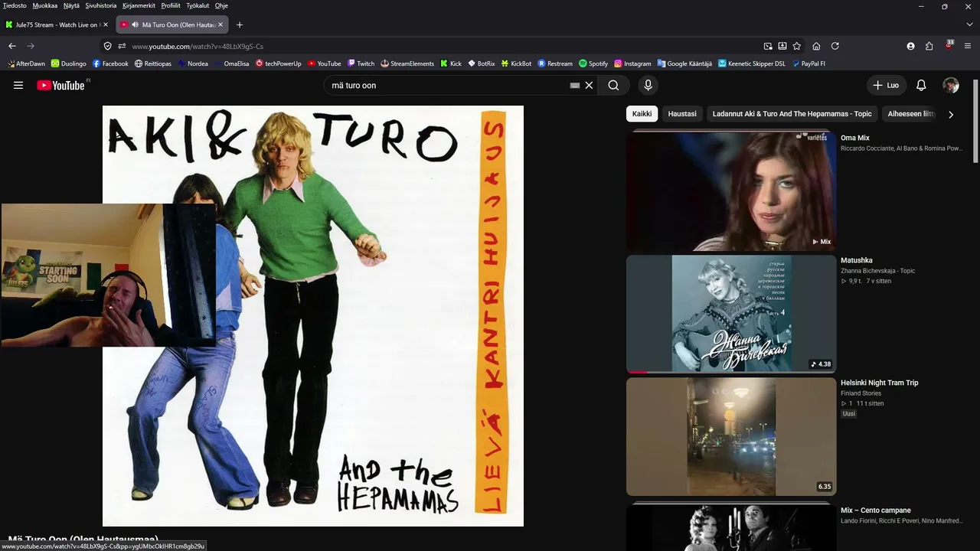The width and height of the screenshot is (980, 551).
Task: Open the Muokkaa menu
Action: pos(45,5)
